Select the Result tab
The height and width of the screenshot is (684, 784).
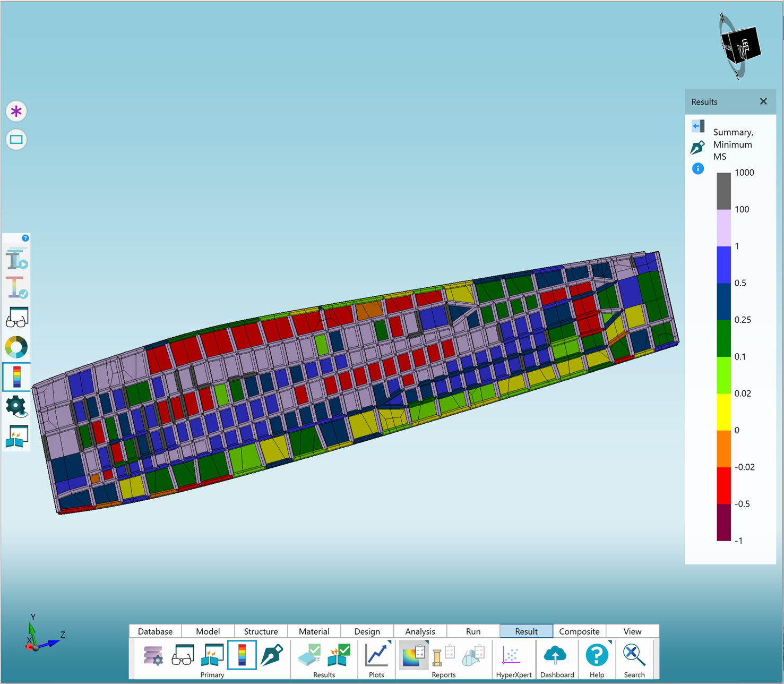tap(527, 631)
